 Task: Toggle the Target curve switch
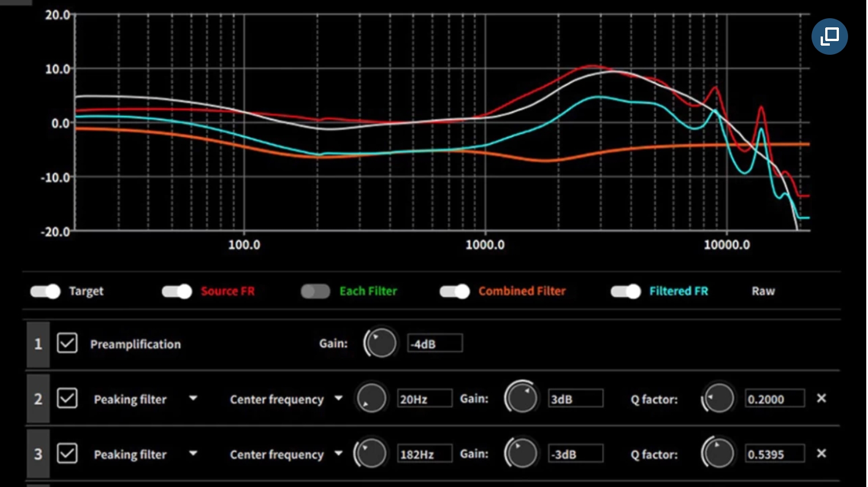coord(46,291)
